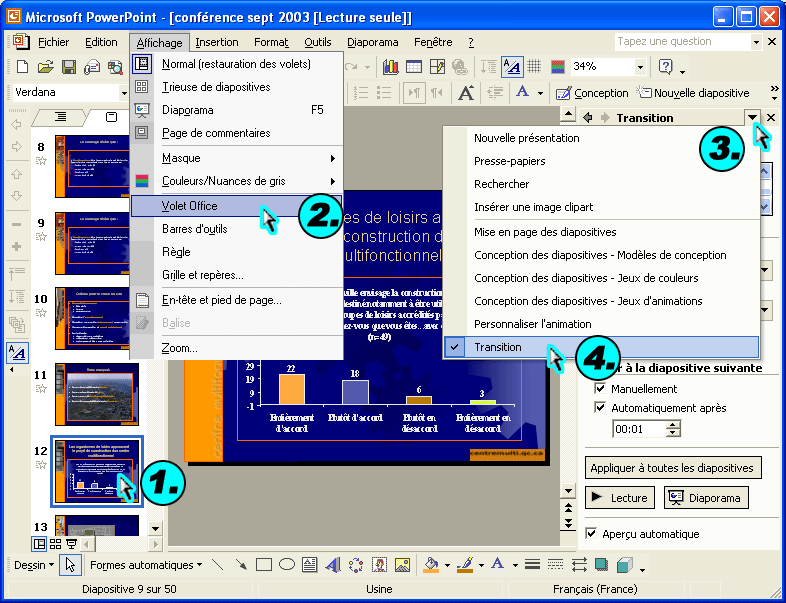Open the Verdana font dropdown

tap(124, 93)
